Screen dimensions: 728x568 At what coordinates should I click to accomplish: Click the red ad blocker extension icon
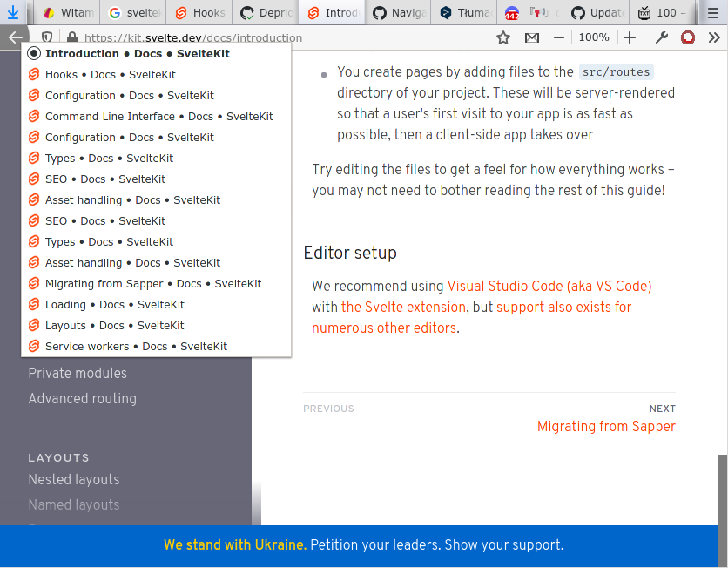point(688,37)
